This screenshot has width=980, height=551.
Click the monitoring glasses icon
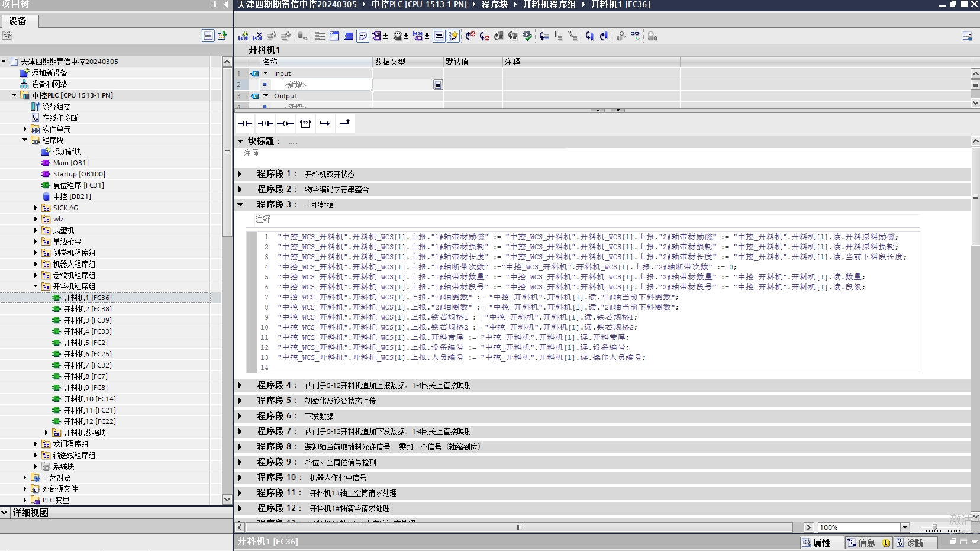(x=636, y=36)
